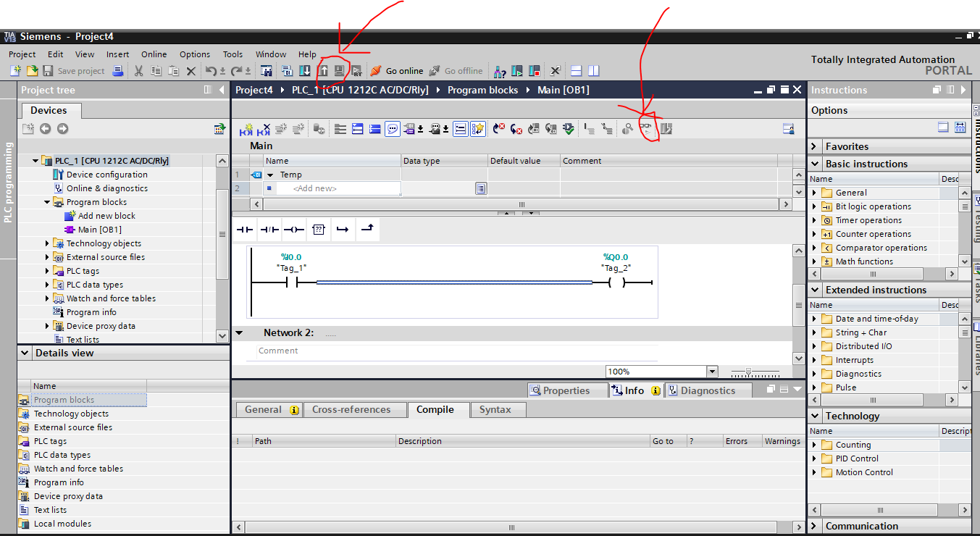
Task: Open Details view Program blocks row
Action: [x=82, y=400]
